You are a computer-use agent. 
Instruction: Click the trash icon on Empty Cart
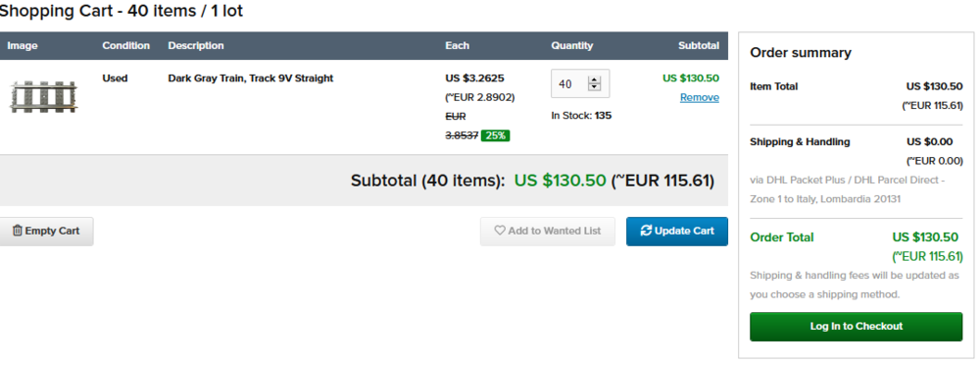coord(18,231)
